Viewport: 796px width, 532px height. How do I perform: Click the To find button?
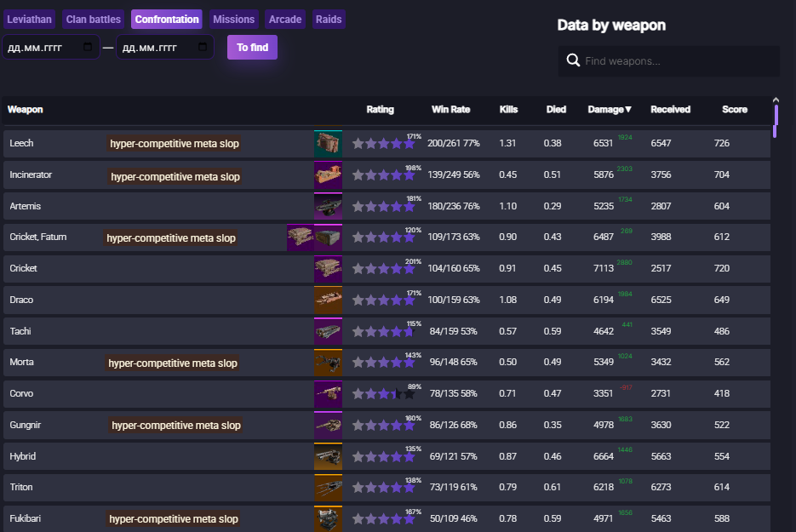[x=252, y=47]
